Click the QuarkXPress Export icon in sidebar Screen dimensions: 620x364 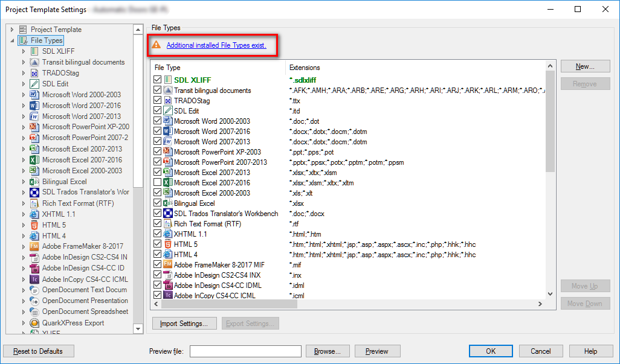click(x=34, y=323)
